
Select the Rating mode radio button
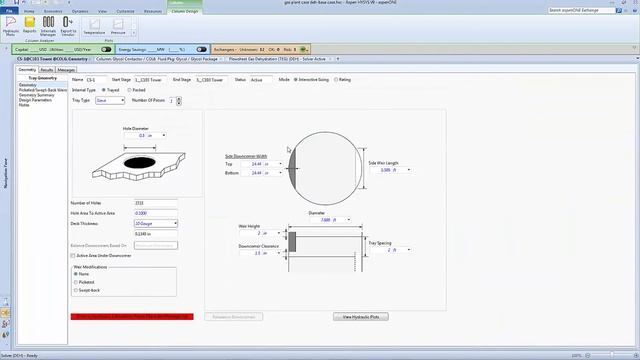click(336, 80)
